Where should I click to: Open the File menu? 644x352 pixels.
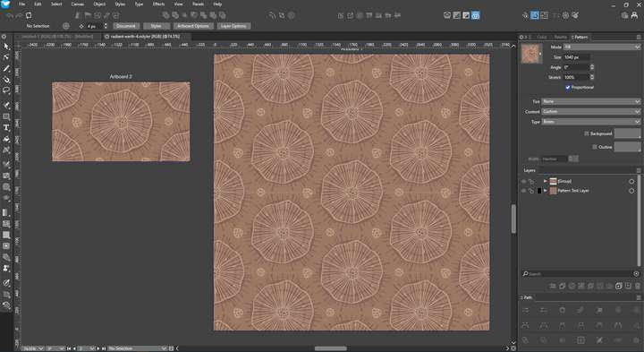coord(21,4)
